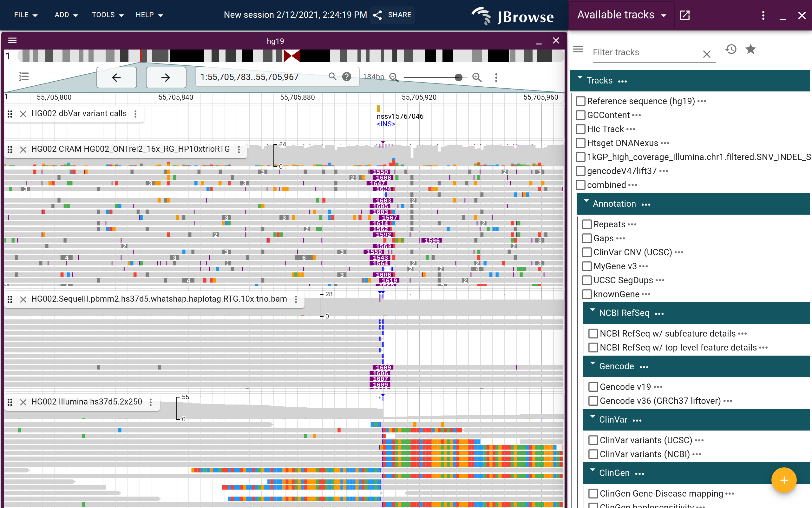This screenshot has width=812, height=508.
Task: Open HG002 Illumina track three-dot menu
Action: click(151, 402)
